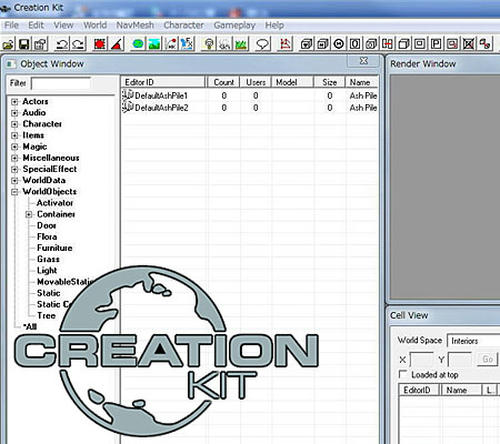Image resolution: width=500 pixels, height=444 pixels.
Task: Open the World Space Interiors dropdown
Action: click(473, 341)
